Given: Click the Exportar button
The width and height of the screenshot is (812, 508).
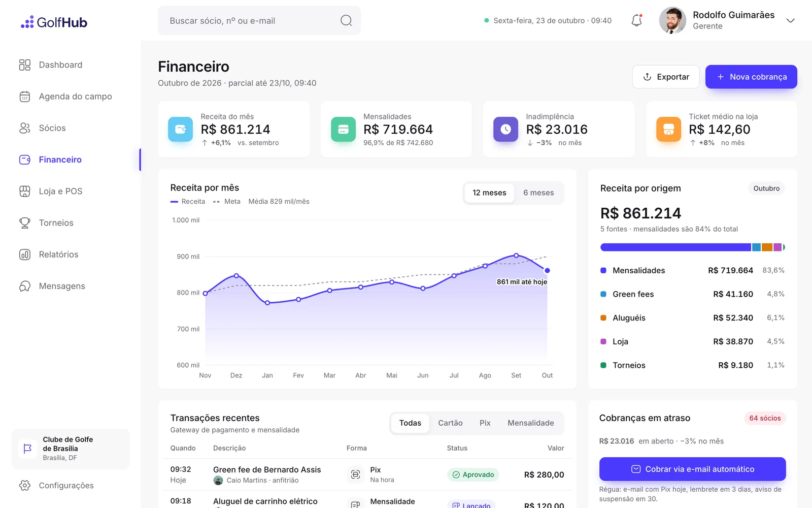Looking at the screenshot, I should pos(666,77).
